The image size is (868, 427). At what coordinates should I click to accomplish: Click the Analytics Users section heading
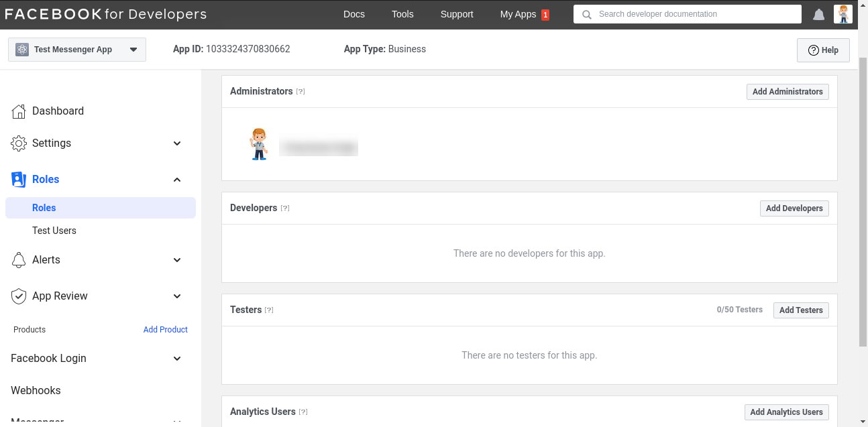(263, 412)
